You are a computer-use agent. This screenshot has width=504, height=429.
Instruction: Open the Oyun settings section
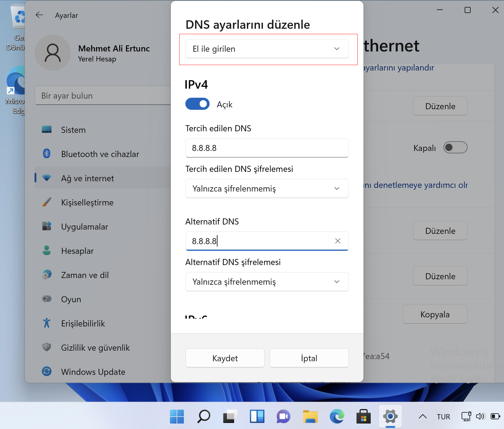(x=71, y=299)
